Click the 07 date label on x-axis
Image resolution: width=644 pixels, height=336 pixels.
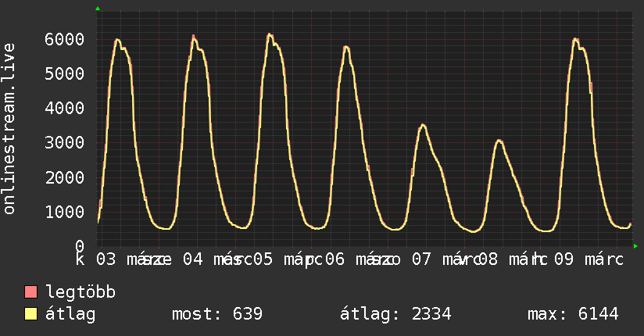pyautogui.click(x=421, y=259)
